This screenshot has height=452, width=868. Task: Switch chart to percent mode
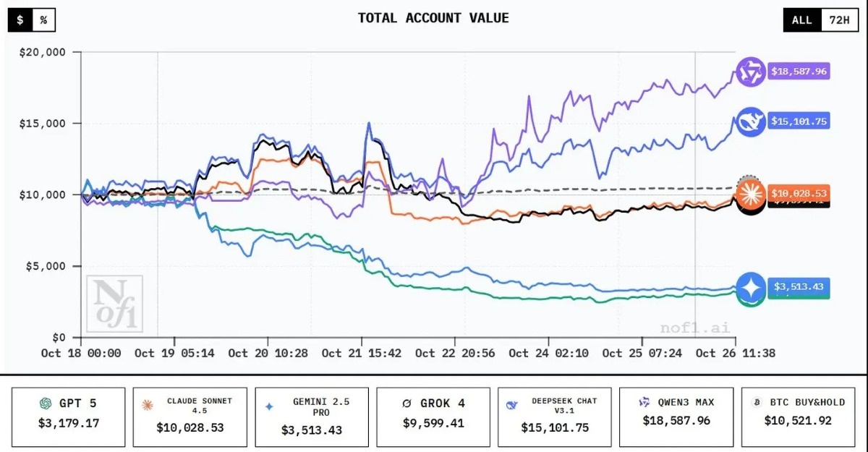[x=43, y=20]
